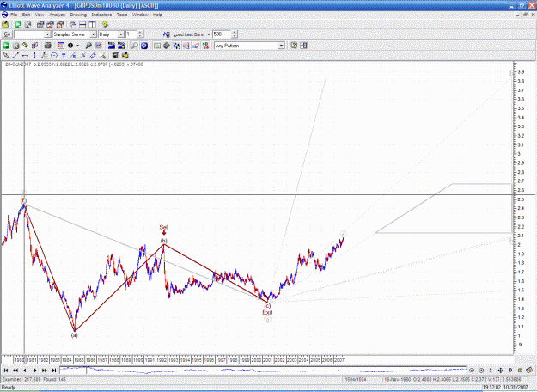
Task: Open the Analyze menu
Action: click(58, 15)
